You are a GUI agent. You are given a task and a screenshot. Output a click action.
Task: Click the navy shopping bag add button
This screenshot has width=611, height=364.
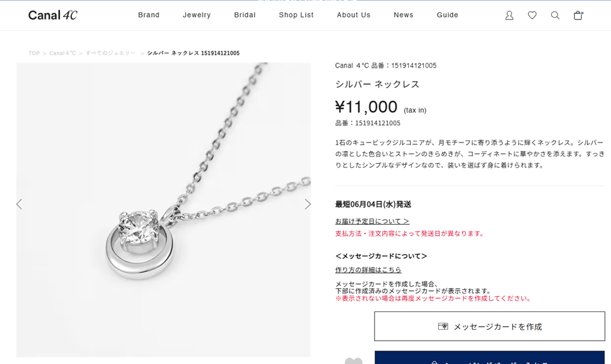pos(489,358)
